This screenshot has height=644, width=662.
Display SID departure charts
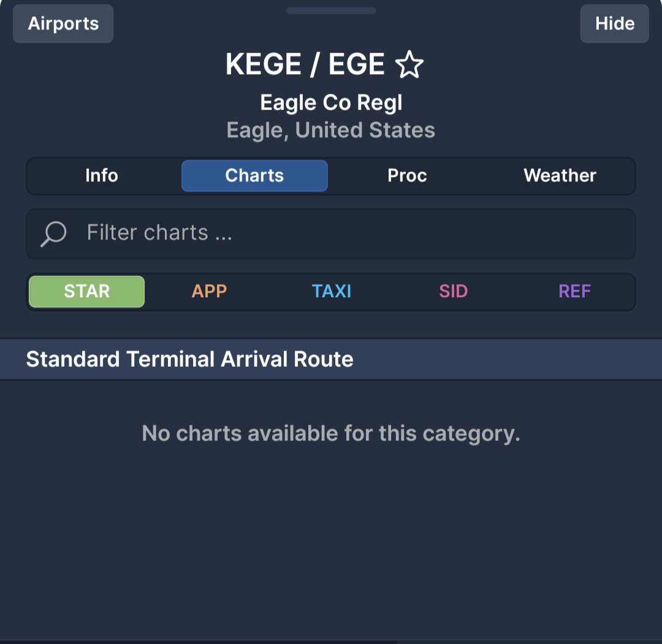(x=453, y=292)
